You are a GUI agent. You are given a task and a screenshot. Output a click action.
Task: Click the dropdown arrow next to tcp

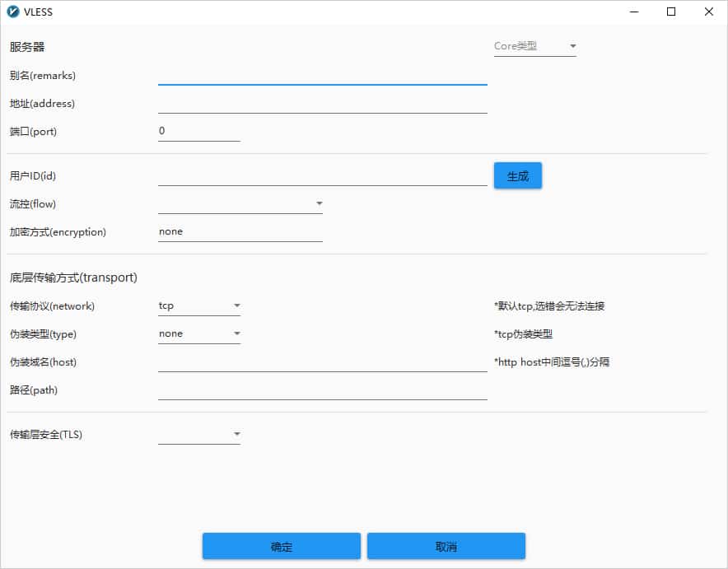click(236, 305)
